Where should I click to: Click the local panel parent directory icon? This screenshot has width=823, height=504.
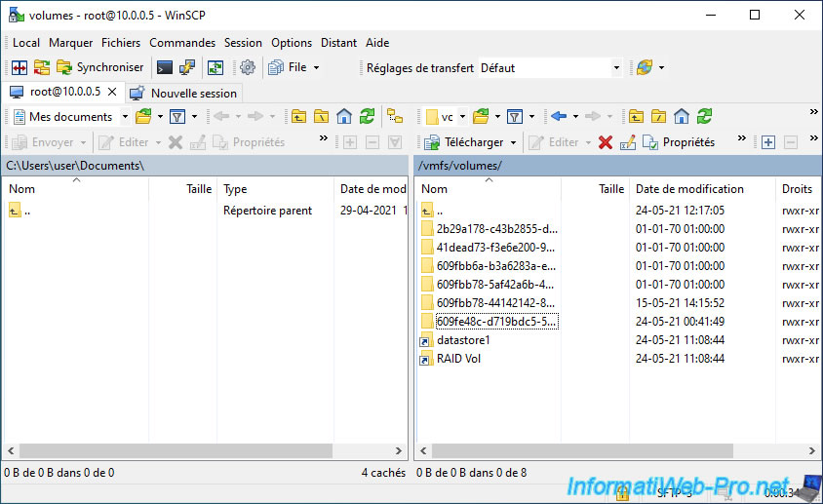pyautogui.click(x=298, y=117)
